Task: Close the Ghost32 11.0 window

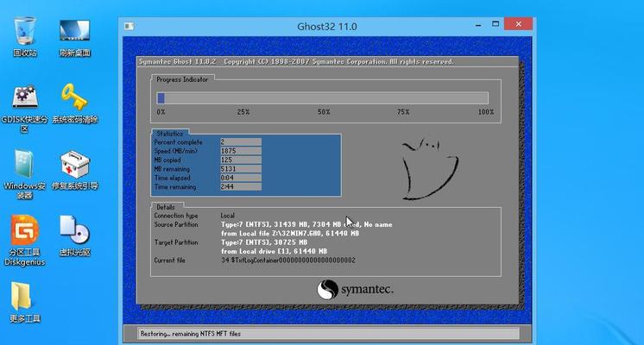Action: [x=518, y=24]
